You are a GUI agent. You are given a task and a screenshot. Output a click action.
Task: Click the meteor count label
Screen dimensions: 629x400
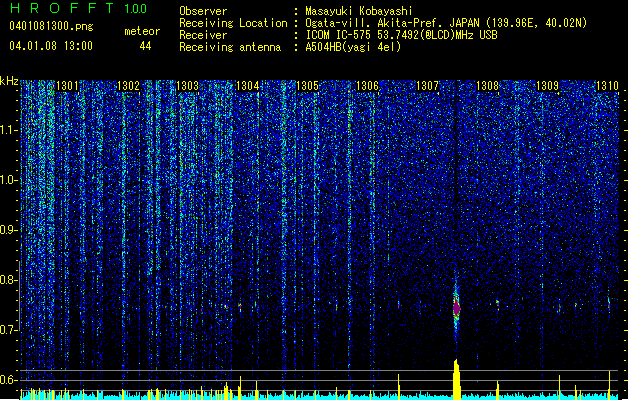tap(142, 31)
